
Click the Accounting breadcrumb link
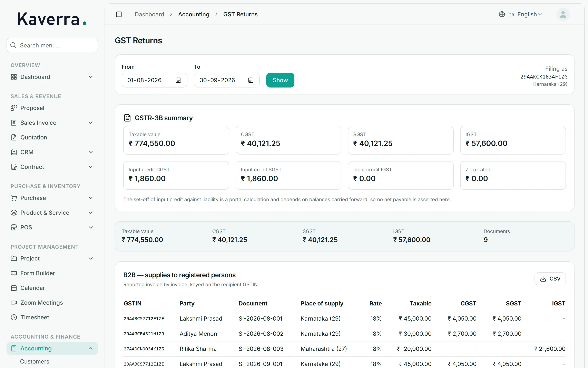click(194, 14)
